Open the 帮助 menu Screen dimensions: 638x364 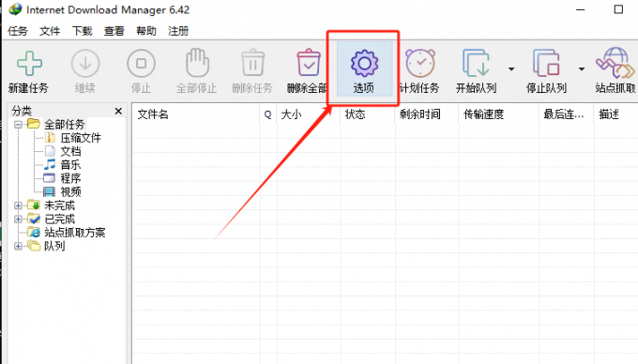pos(146,31)
